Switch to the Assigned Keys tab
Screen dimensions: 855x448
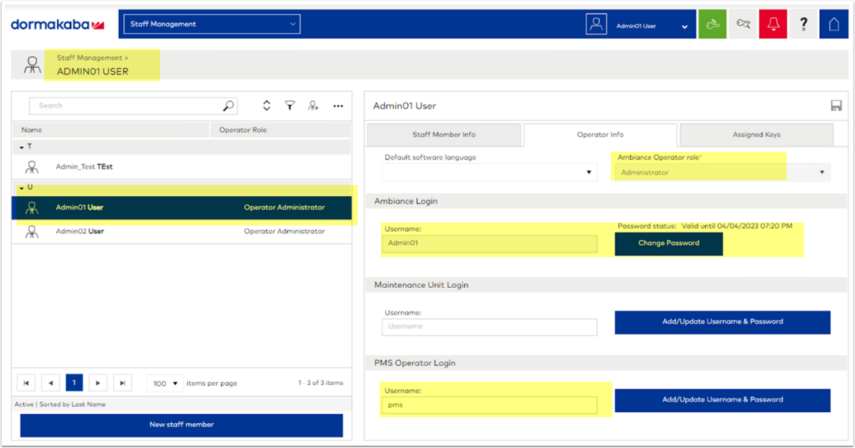(x=756, y=134)
